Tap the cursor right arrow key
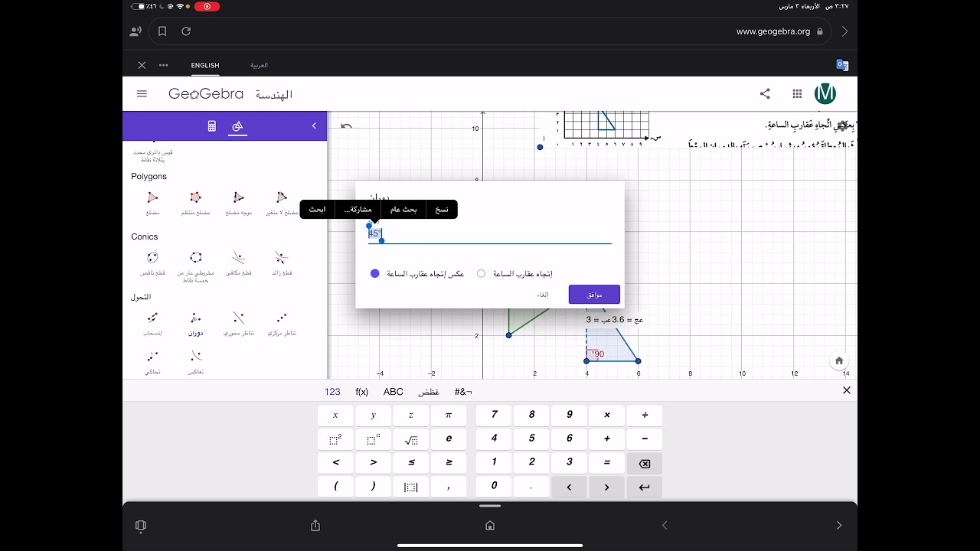 point(607,487)
